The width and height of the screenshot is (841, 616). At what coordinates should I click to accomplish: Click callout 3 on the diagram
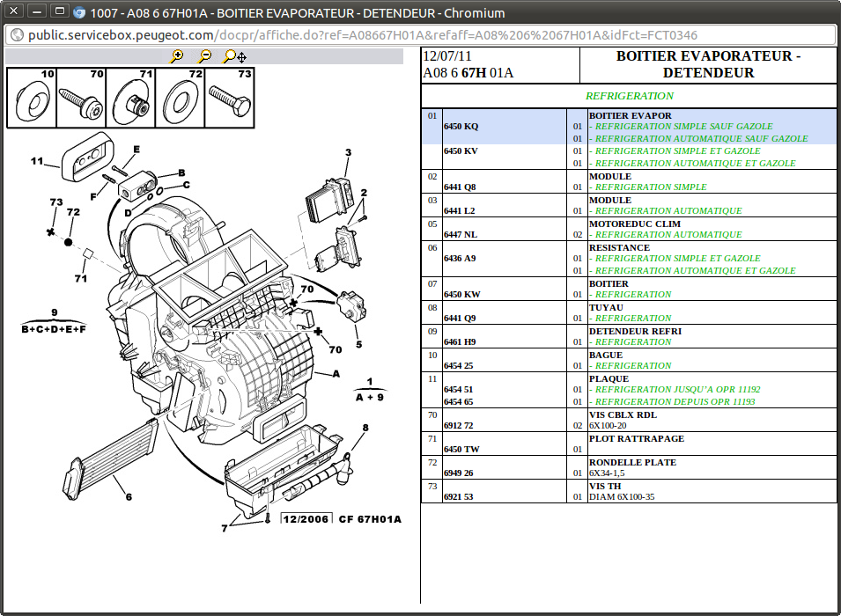point(348,153)
